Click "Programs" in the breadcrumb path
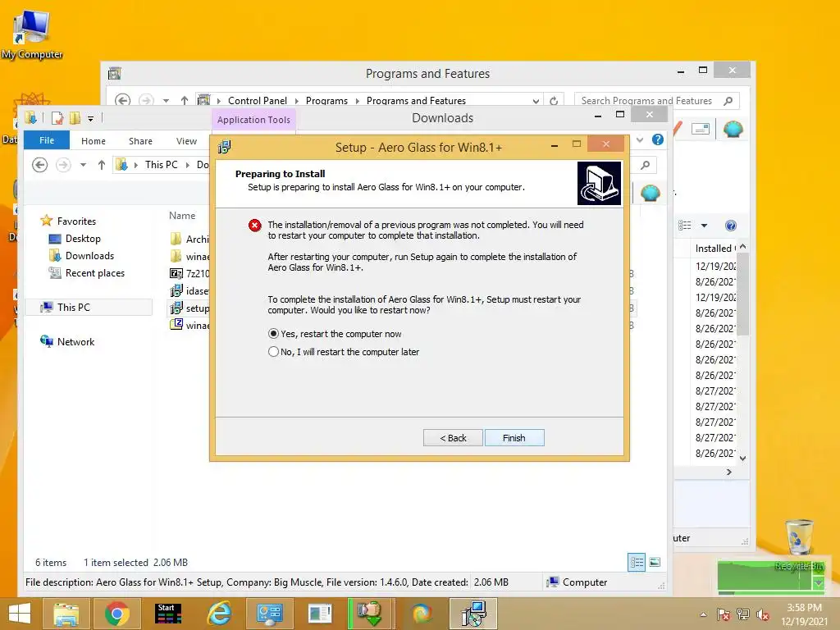The width and height of the screenshot is (840, 630). pos(326,101)
